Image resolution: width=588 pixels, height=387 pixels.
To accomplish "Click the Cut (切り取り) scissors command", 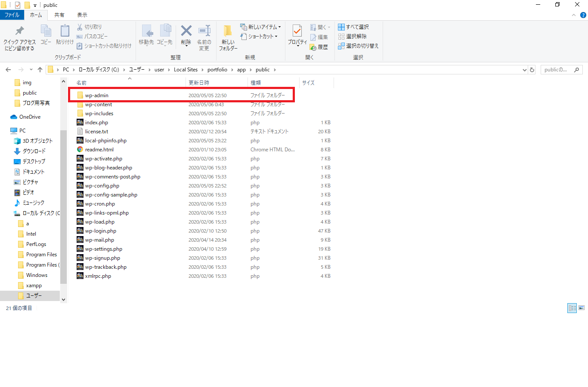I will pos(90,27).
